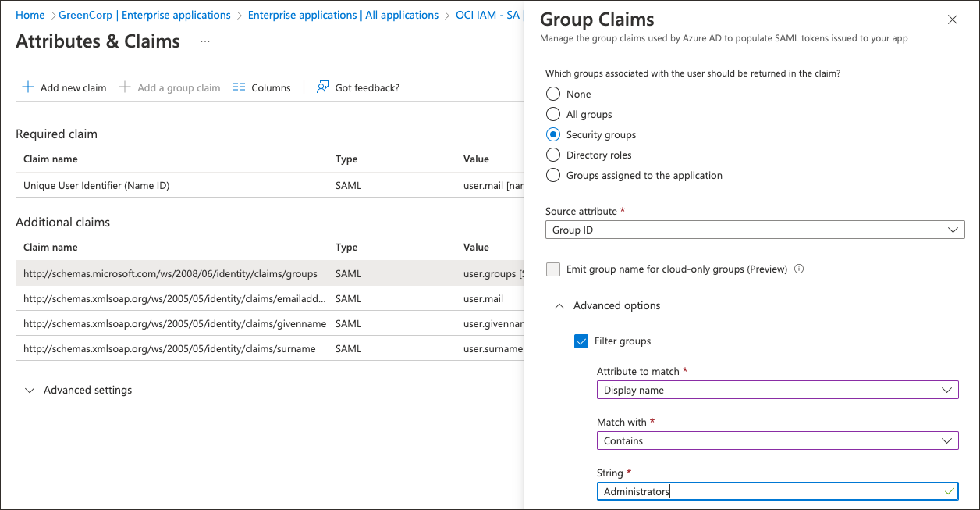Viewport: 980px width, 510px height.
Task: Click the Got feedback person icon
Action: tap(322, 87)
